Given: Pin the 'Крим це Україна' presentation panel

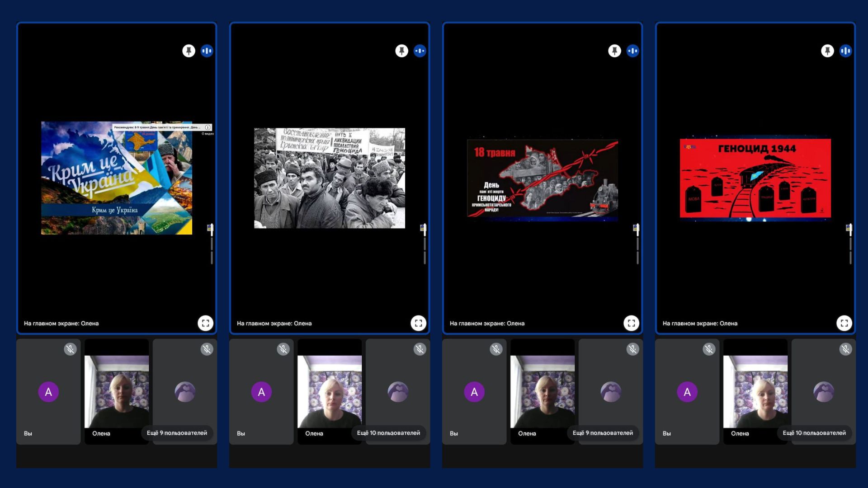Looking at the screenshot, I should point(189,51).
